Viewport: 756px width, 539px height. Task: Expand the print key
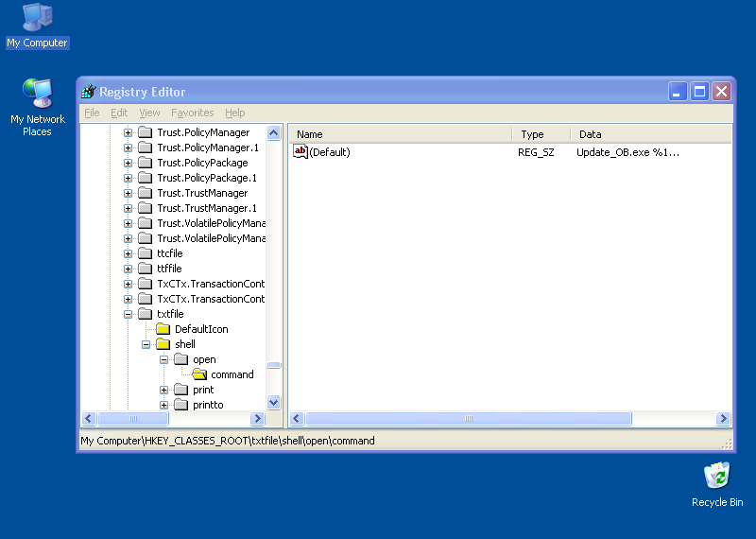click(163, 390)
